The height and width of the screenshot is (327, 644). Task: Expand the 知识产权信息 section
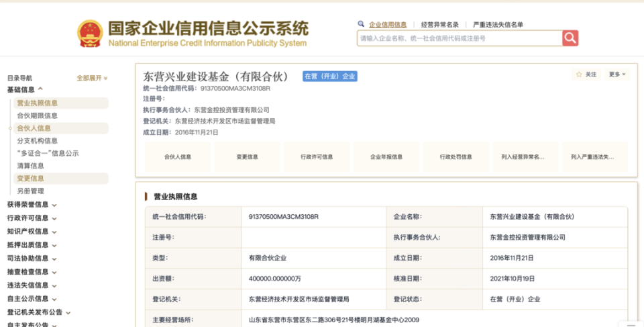(x=32, y=232)
